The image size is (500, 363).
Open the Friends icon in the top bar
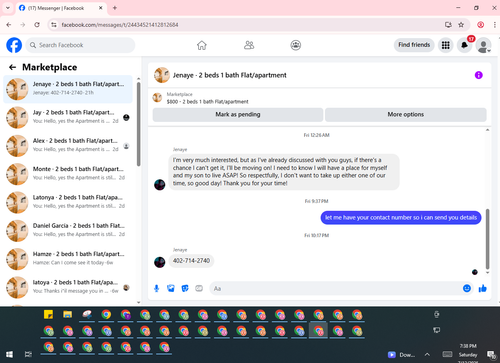(249, 45)
